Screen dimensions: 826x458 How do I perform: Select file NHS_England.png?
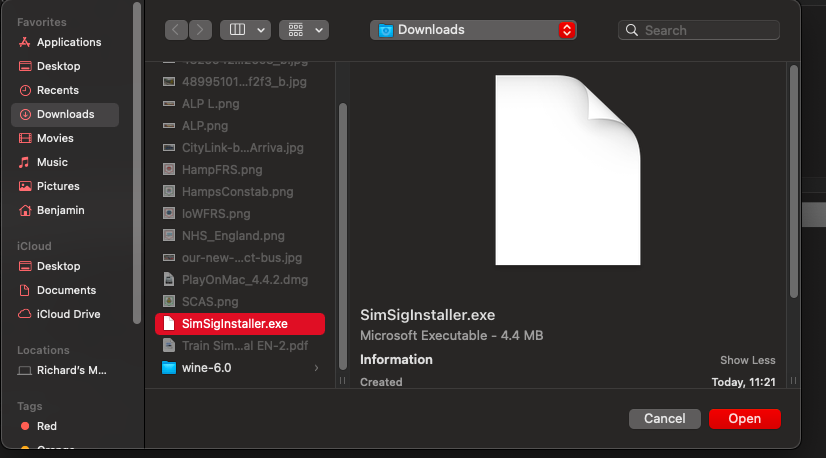240,236
